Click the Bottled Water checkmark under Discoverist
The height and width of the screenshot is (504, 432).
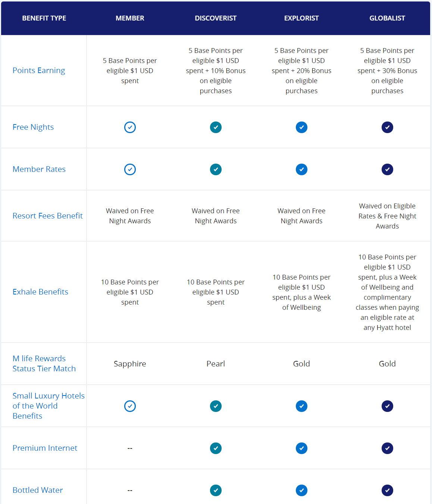216,490
